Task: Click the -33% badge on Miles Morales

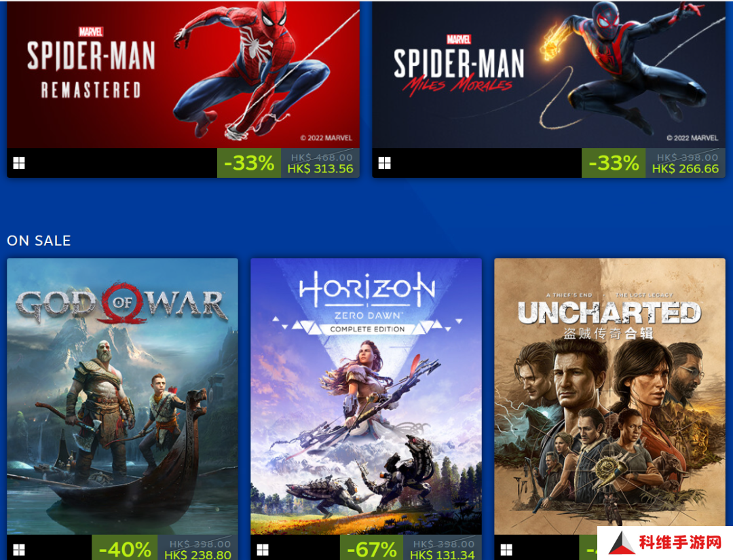Action: pyautogui.click(x=614, y=163)
